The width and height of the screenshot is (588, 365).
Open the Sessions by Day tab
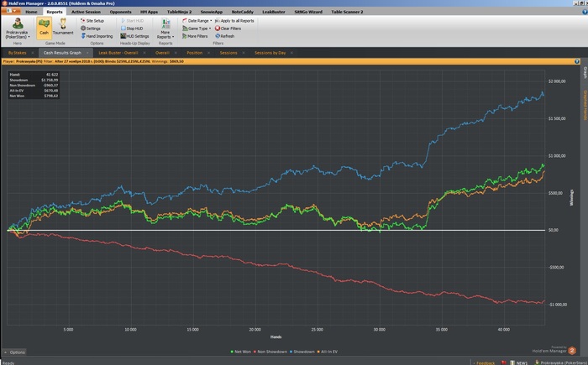coord(270,53)
